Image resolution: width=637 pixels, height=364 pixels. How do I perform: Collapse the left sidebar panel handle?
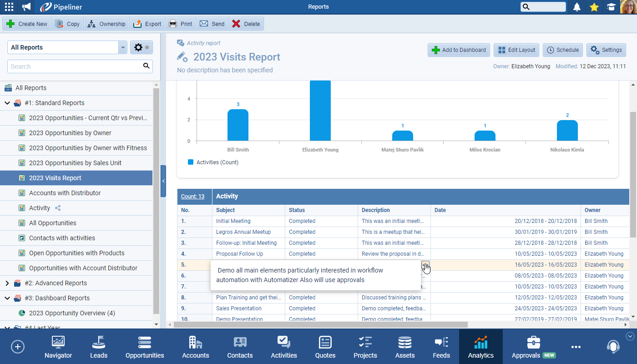pos(163,181)
